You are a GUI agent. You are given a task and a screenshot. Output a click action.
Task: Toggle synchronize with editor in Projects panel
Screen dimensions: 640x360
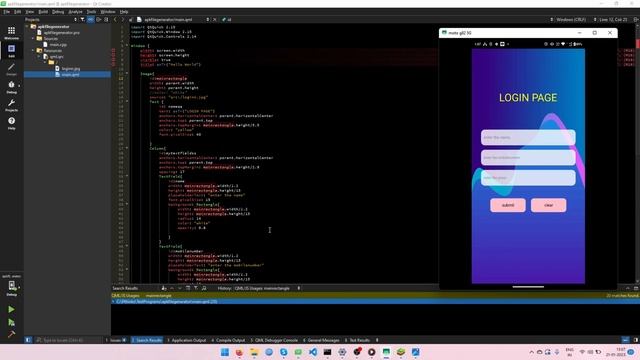[91, 19]
